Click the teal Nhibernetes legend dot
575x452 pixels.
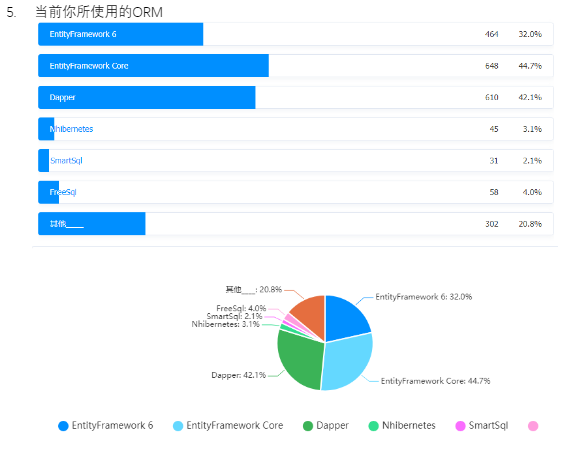(373, 426)
